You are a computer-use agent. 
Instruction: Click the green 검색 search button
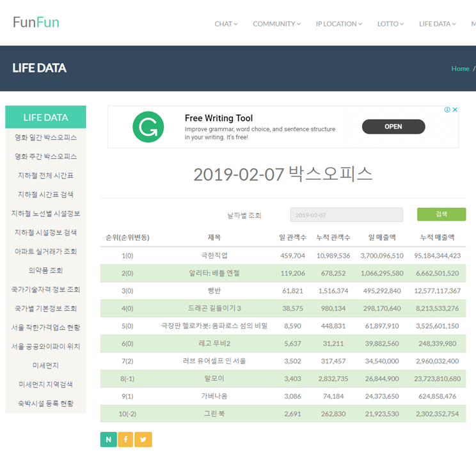click(441, 214)
